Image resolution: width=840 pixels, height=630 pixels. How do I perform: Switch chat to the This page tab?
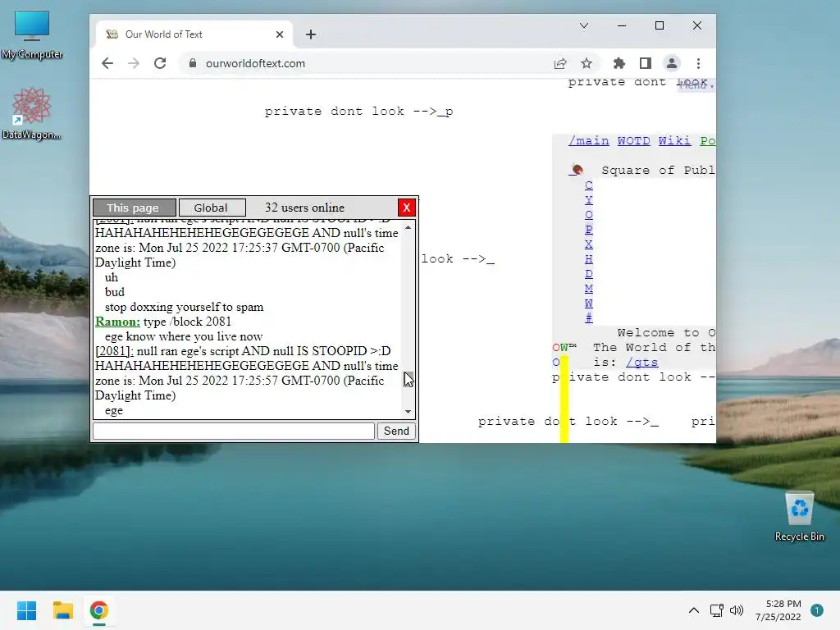134,208
